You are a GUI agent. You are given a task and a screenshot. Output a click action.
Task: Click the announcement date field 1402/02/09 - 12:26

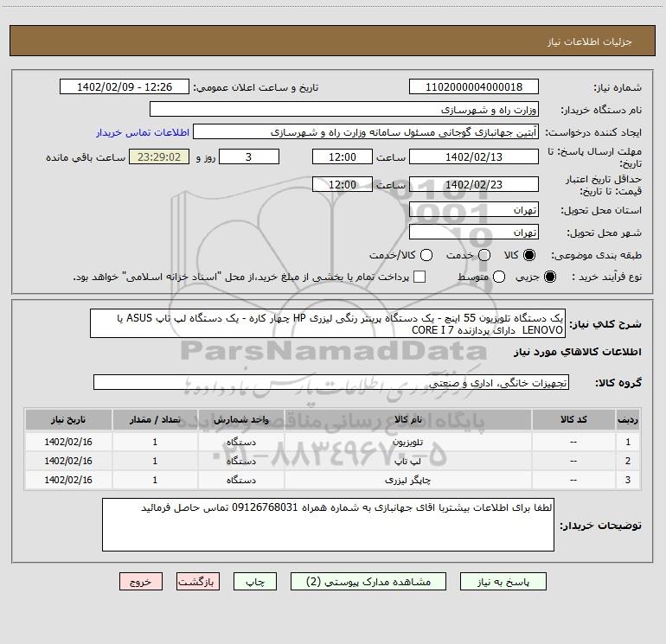tap(125, 86)
